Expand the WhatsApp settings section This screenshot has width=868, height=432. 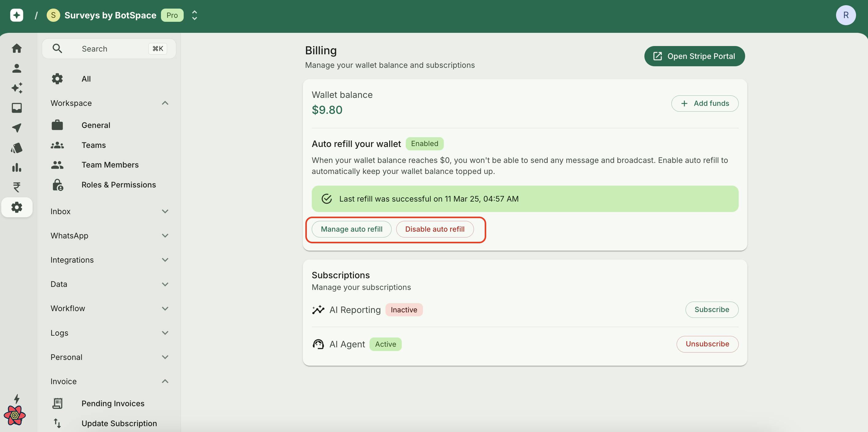coord(165,236)
